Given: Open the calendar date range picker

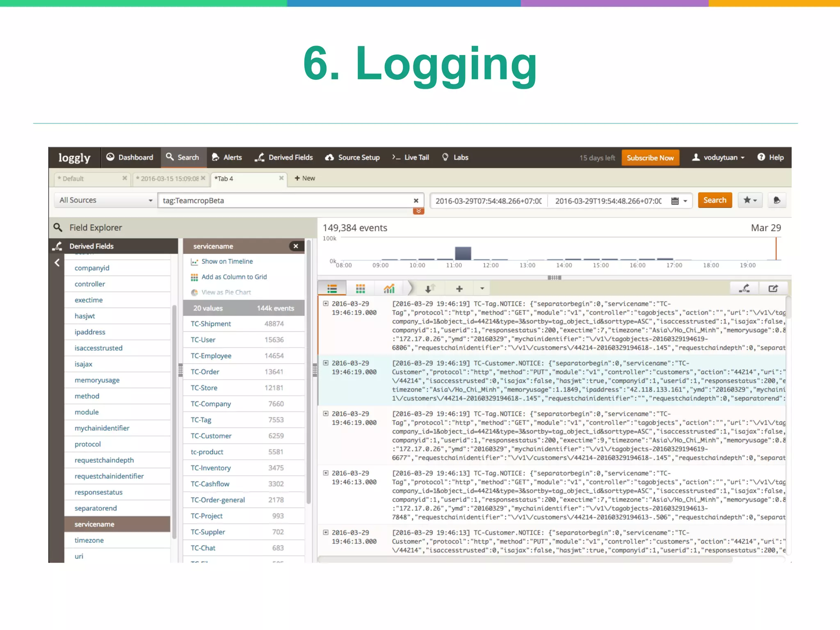Looking at the screenshot, I should pyautogui.click(x=679, y=201).
